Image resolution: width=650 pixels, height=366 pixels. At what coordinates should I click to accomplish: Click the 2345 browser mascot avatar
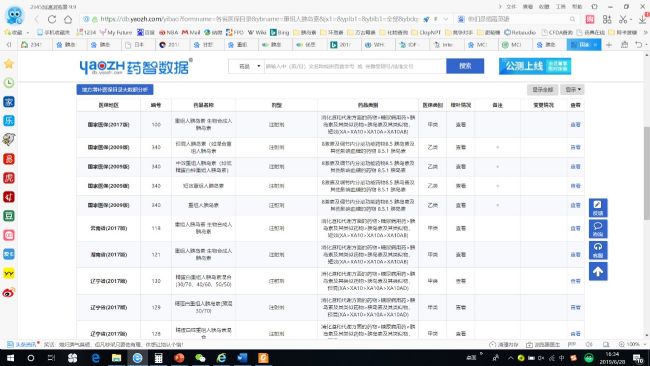pos(15,15)
